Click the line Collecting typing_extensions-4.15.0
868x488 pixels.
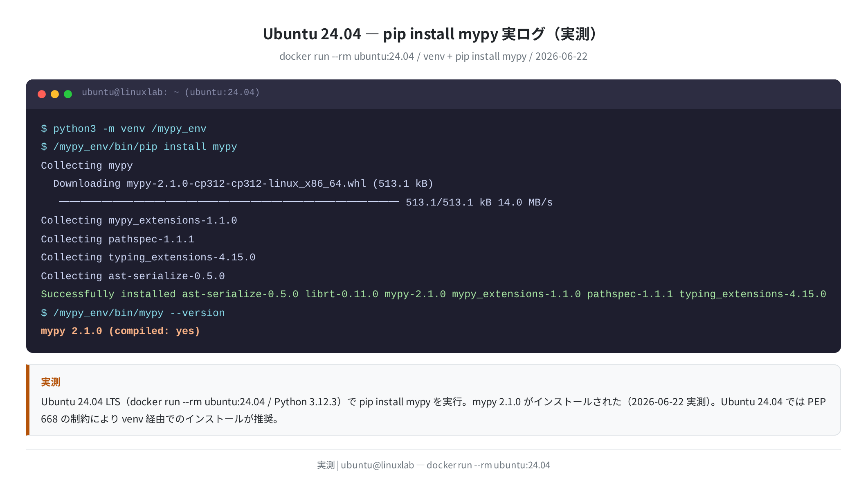(x=148, y=257)
